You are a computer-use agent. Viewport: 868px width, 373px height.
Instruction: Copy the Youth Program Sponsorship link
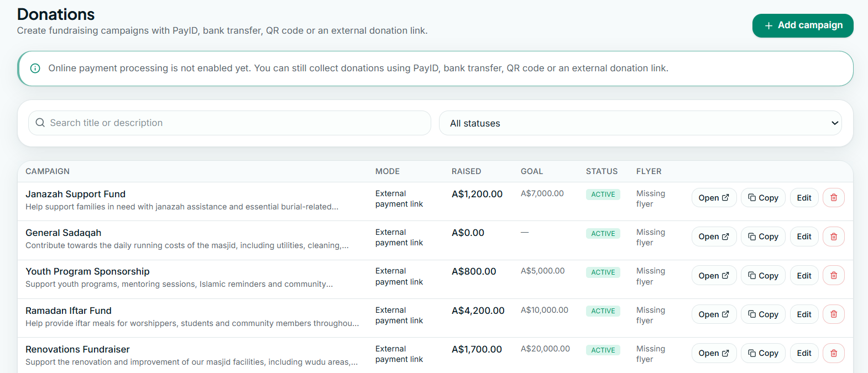click(763, 276)
